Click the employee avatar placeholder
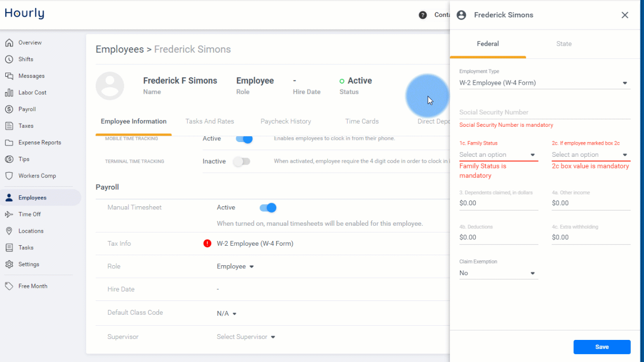Image resolution: width=644 pixels, height=362 pixels. pos(110,86)
